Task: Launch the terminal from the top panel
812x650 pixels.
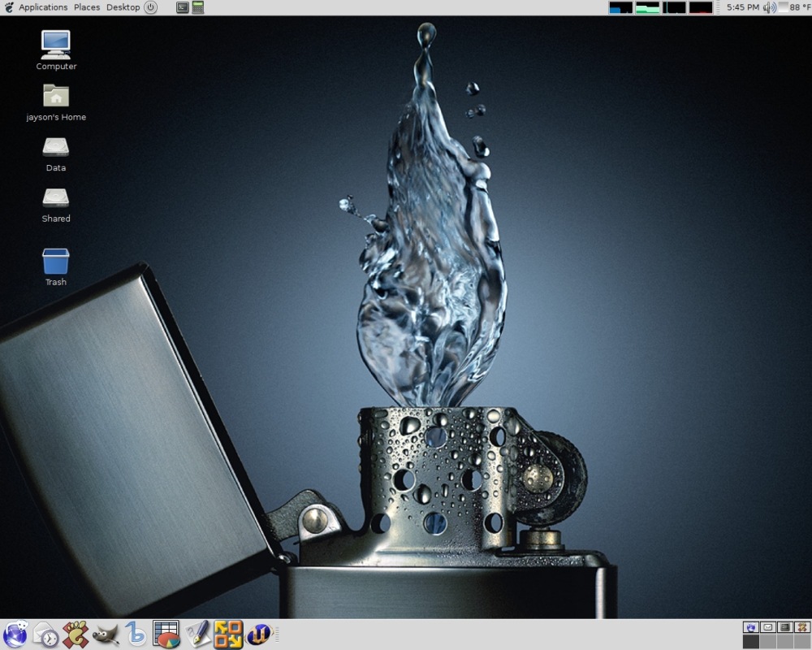Action: click(x=182, y=7)
